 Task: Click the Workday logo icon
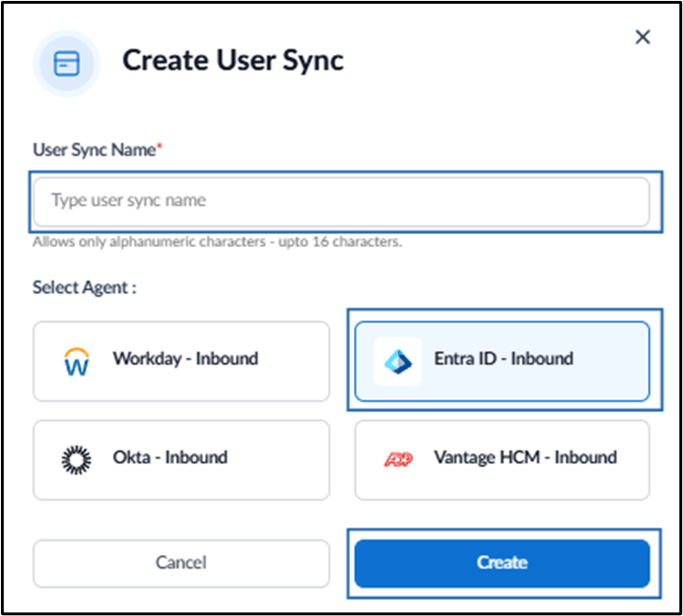pos(76,362)
